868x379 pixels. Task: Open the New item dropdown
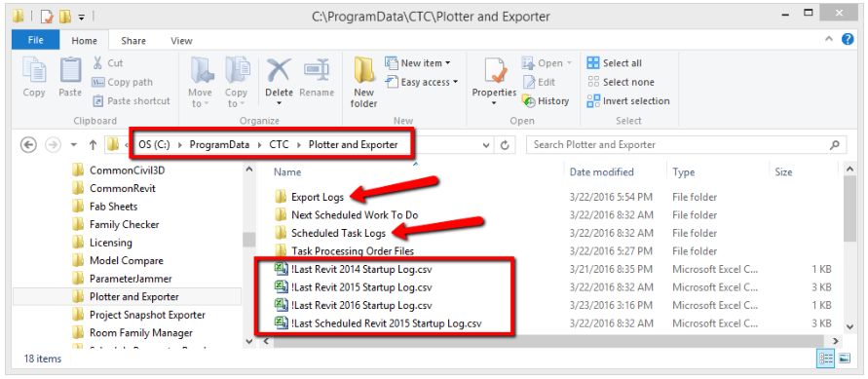(417, 63)
